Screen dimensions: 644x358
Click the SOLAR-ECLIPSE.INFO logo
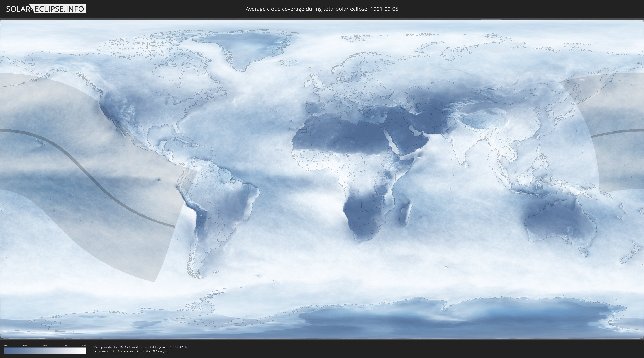46,9
